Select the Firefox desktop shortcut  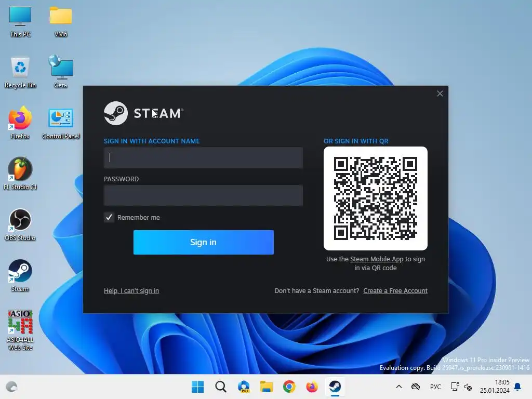[x=20, y=123]
